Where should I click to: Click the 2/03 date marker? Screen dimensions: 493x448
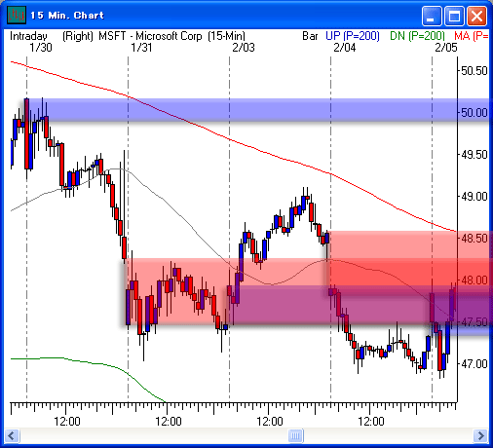point(244,48)
